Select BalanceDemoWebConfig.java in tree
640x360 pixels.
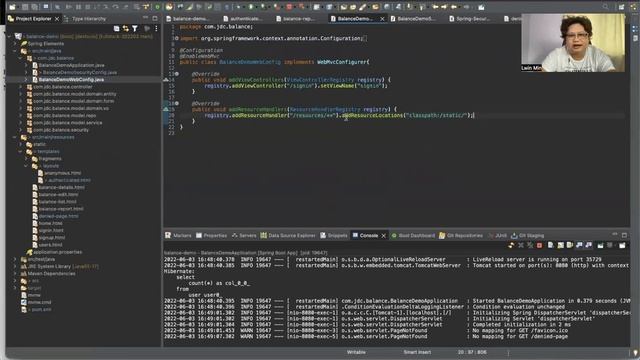click(68, 80)
